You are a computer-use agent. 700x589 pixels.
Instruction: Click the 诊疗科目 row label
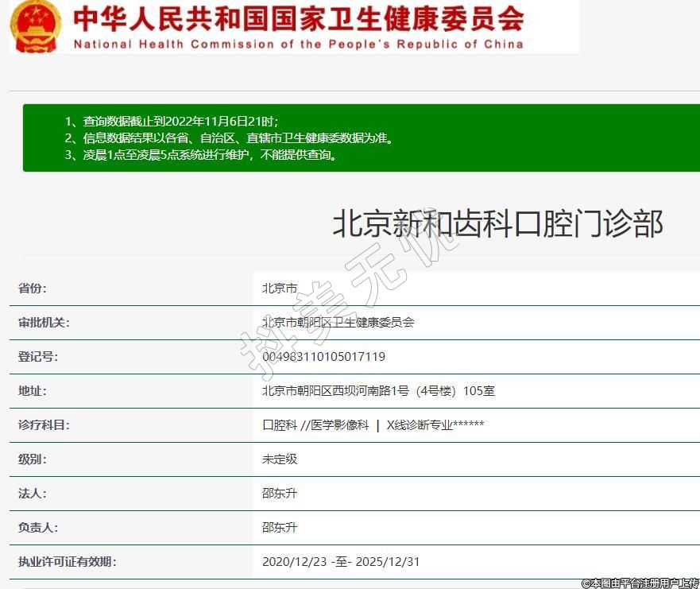(x=44, y=425)
